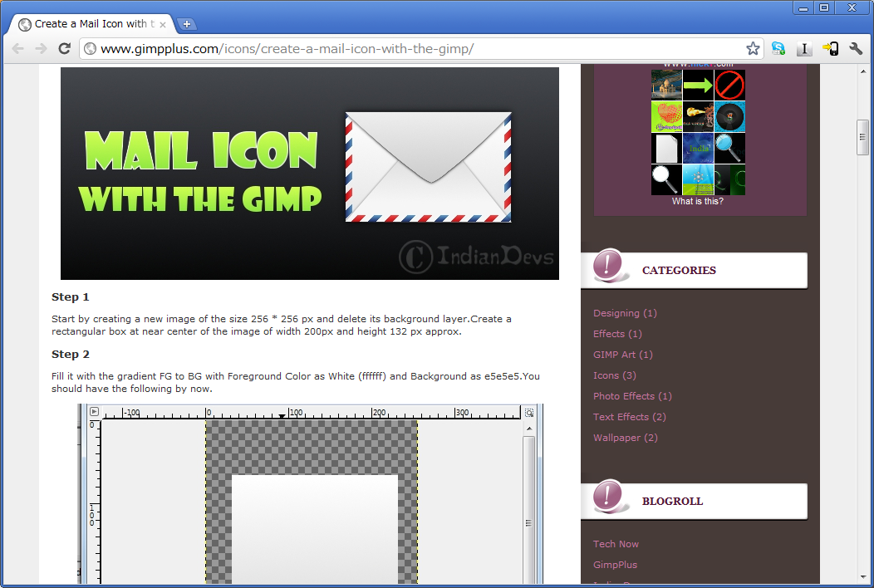Open the blue magnifying glass thumbnail
The width and height of the screenshot is (874, 588).
pos(729,149)
